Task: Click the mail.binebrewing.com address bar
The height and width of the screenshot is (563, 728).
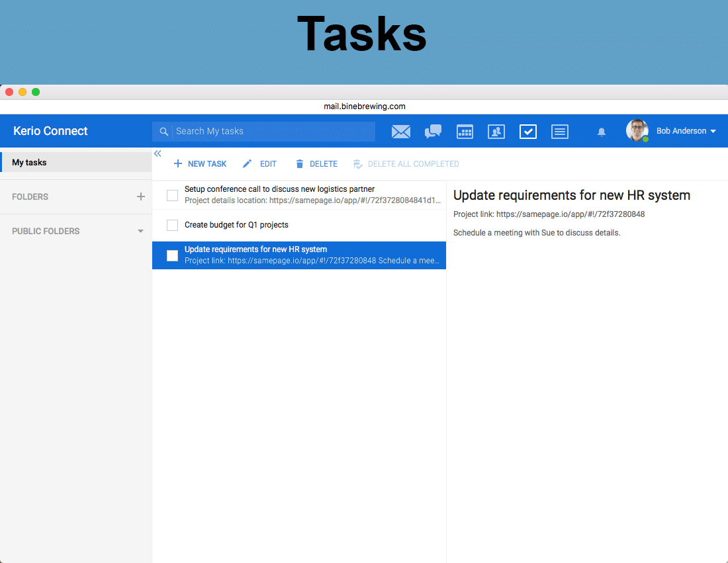Action: [x=365, y=107]
